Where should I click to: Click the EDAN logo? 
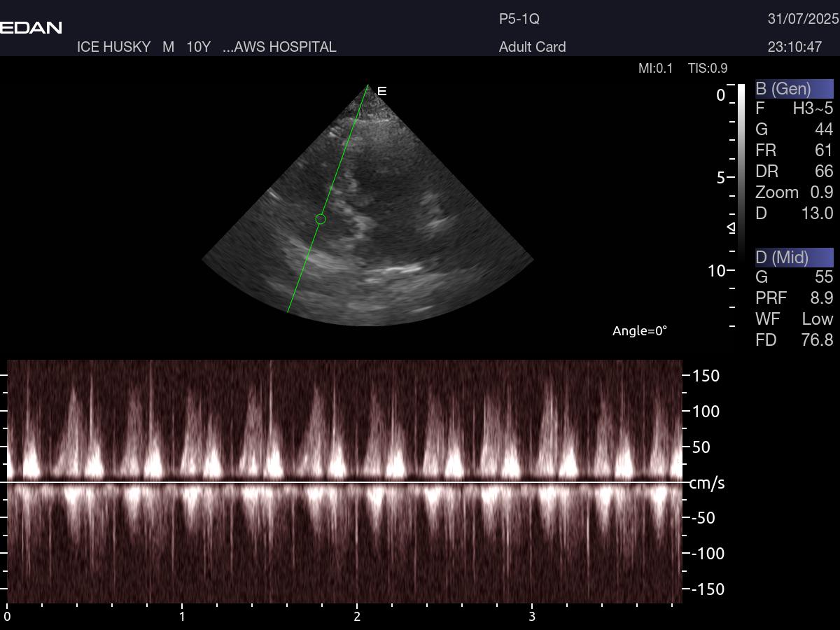[31, 27]
